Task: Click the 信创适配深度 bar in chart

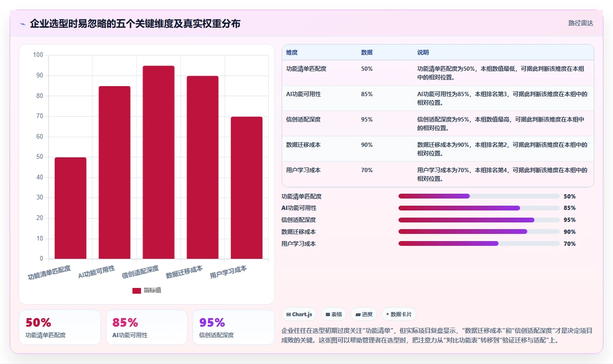Action: (159, 162)
